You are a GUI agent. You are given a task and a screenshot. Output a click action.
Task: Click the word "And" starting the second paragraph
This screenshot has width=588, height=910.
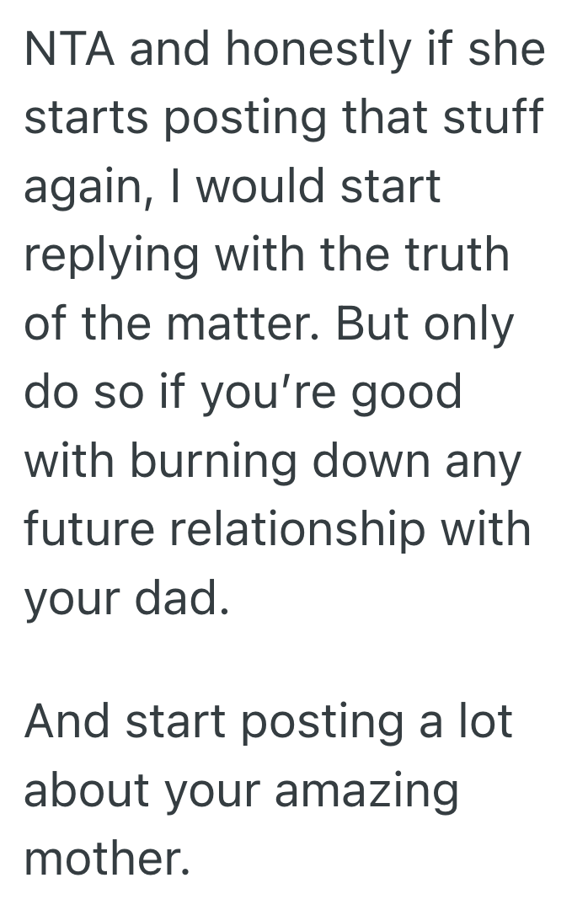(x=68, y=722)
